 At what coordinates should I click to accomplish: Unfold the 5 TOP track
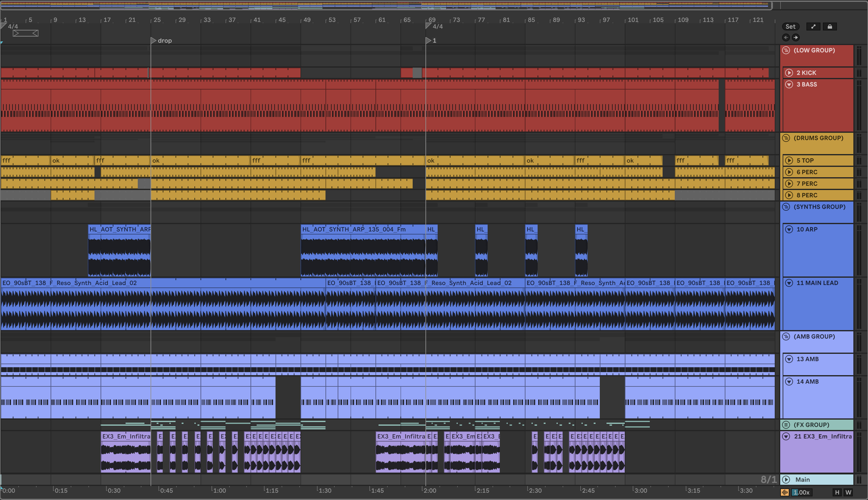coord(789,160)
